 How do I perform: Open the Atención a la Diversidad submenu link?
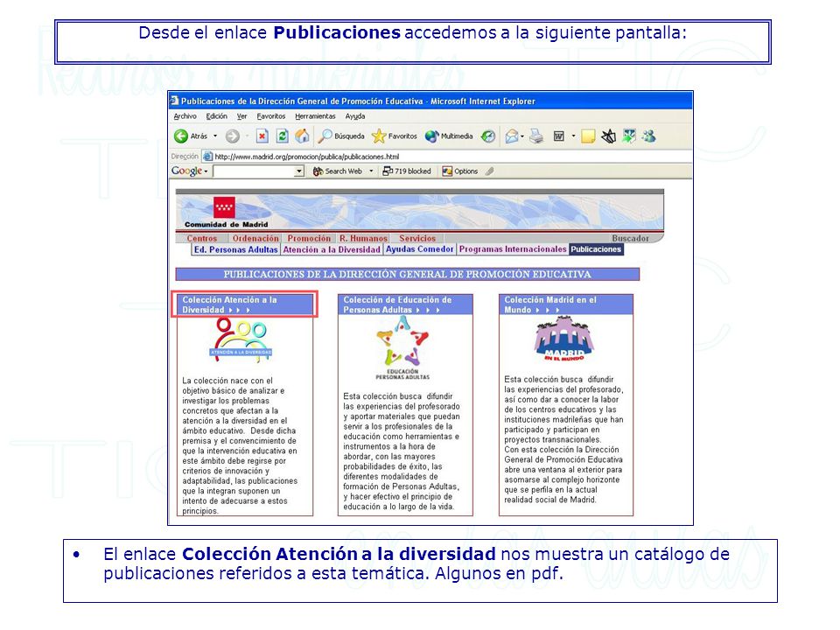click(x=332, y=249)
